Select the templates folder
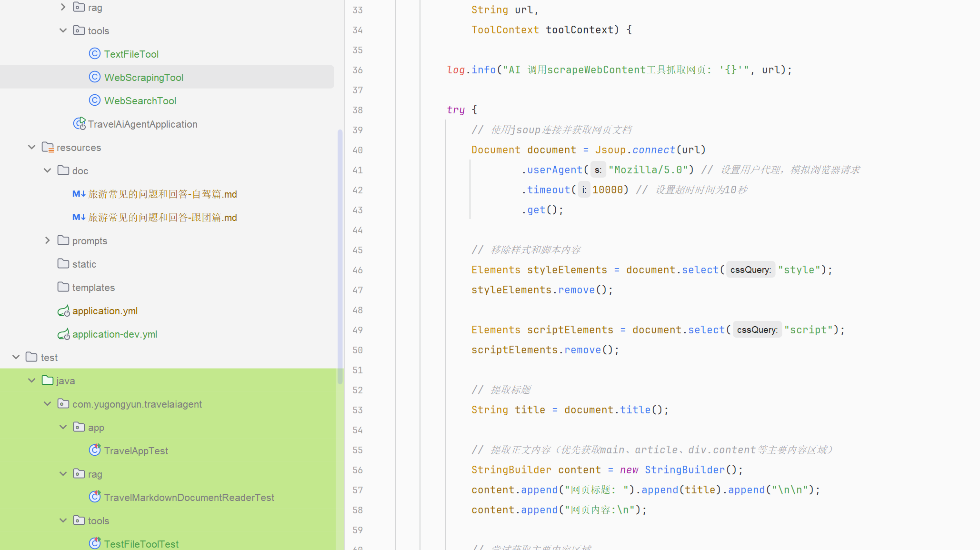 pyautogui.click(x=93, y=287)
